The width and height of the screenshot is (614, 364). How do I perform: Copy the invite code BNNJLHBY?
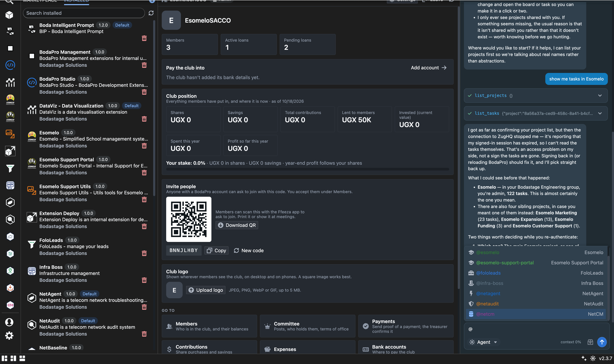(x=216, y=250)
